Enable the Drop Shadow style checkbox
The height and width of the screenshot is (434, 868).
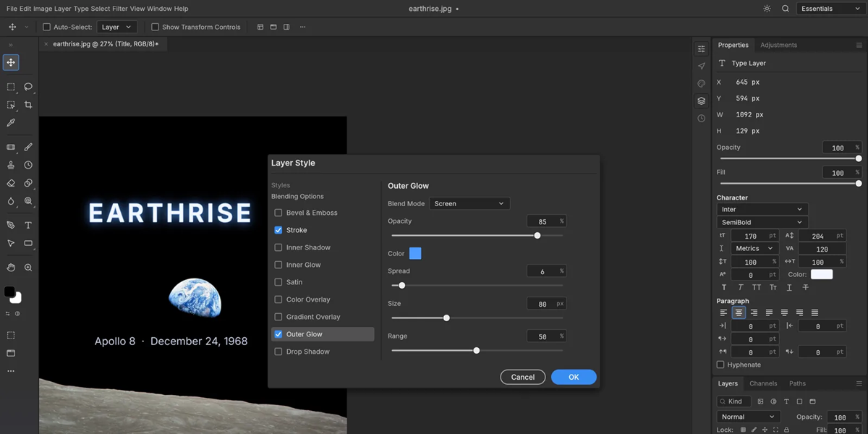pos(278,352)
